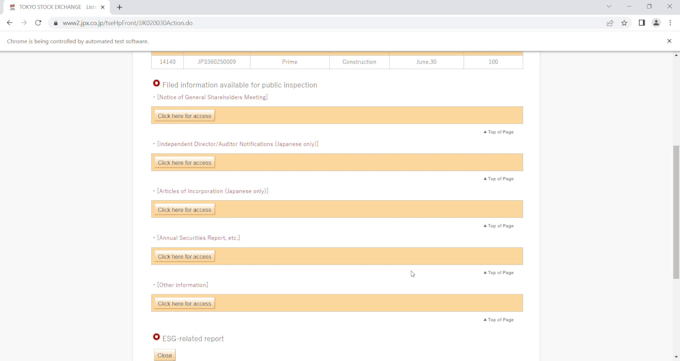Click the ESG-related report heading
Screen dimensions: 680x361
[x=193, y=339]
